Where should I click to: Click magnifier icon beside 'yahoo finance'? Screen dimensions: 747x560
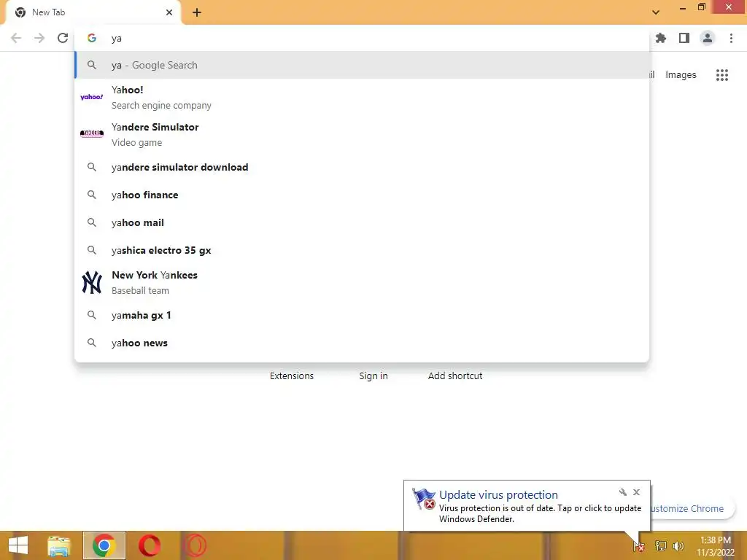[x=92, y=195]
